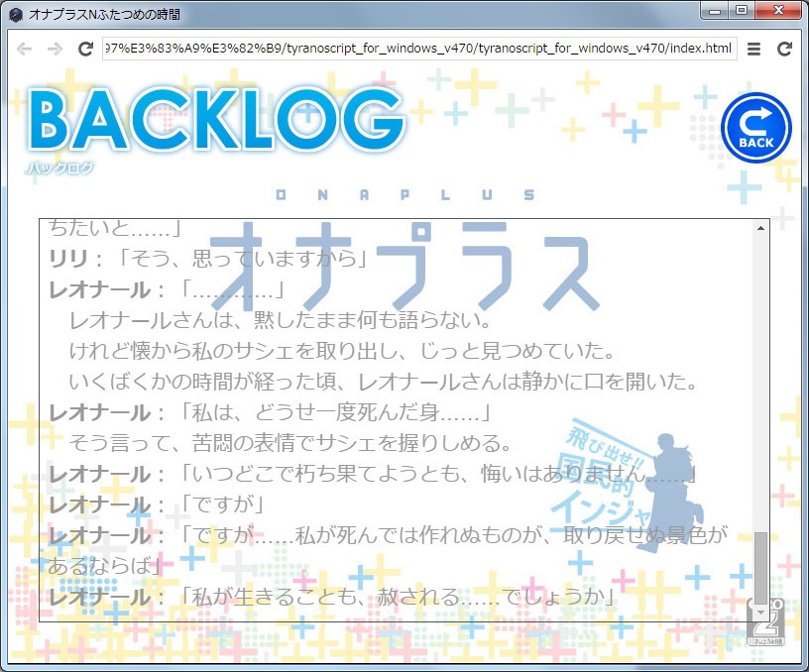Click line starting '「ですが……私が死んでは'

[x=388, y=551]
